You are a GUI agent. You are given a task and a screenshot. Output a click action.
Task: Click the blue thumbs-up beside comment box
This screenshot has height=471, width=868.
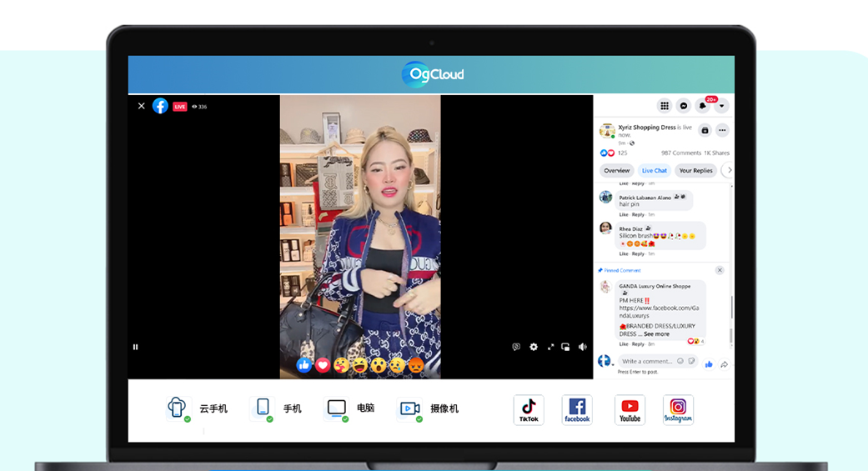pos(709,364)
